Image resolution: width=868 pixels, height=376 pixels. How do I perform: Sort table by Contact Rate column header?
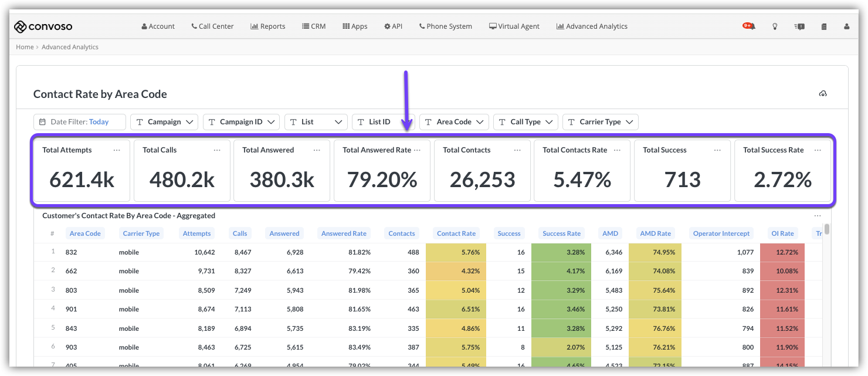coord(456,233)
